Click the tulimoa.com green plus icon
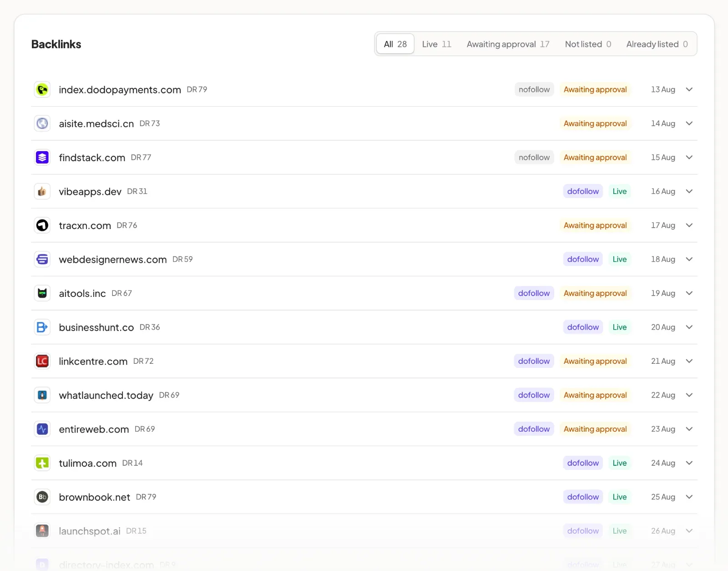Screen dimensions: 728x571 42,463
